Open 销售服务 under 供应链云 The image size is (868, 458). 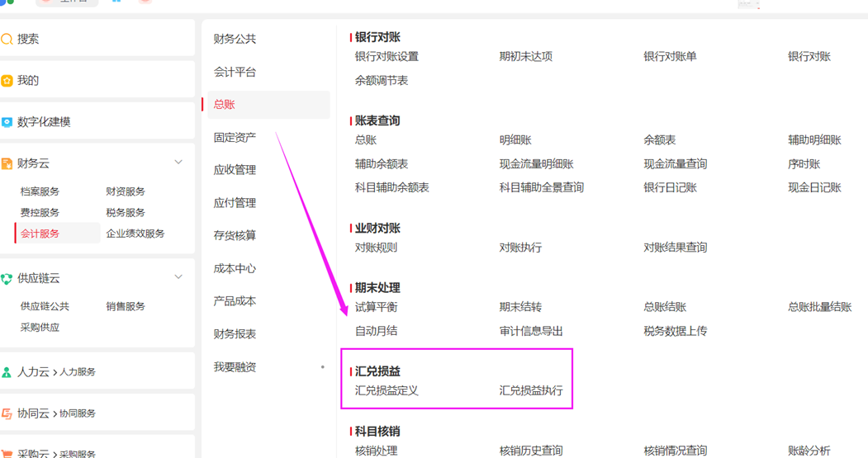click(x=126, y=306)
